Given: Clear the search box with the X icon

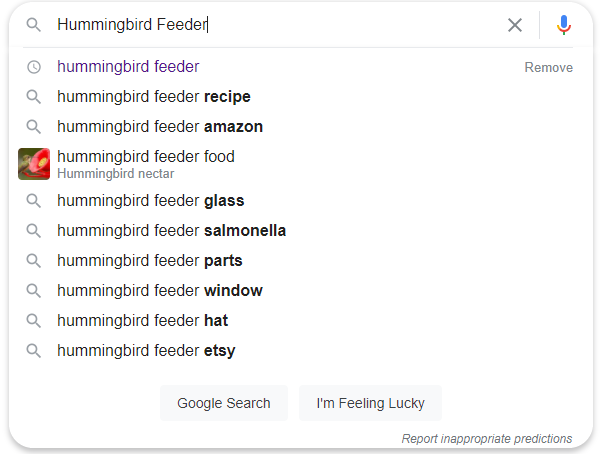Looking at the screenshot, I should click(515, 25).
